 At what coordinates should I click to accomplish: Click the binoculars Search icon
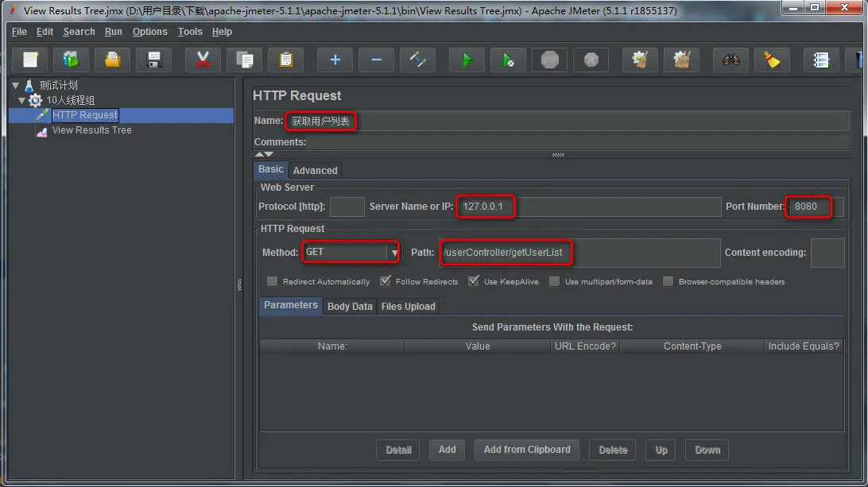pos(730,60)
